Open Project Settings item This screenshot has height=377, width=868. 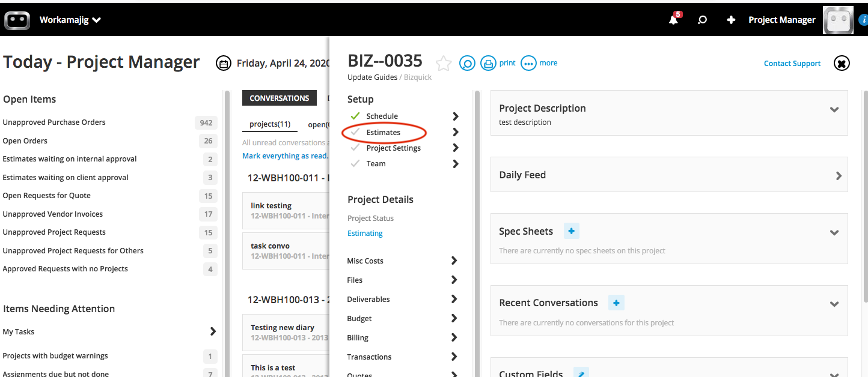click(x=394, y=148)
